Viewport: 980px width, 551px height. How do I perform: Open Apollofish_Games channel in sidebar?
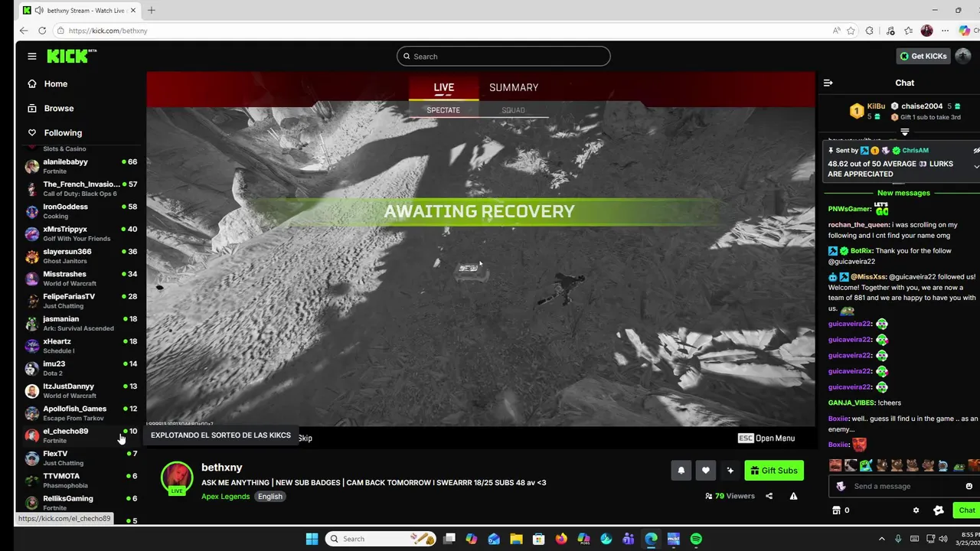(x=80, y=413)
